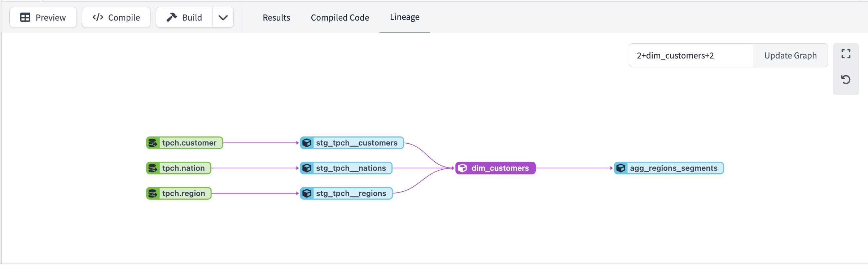Open the Build options dropdown arrow
This screenshot has height=265, width=868.
tap(223, 17)
